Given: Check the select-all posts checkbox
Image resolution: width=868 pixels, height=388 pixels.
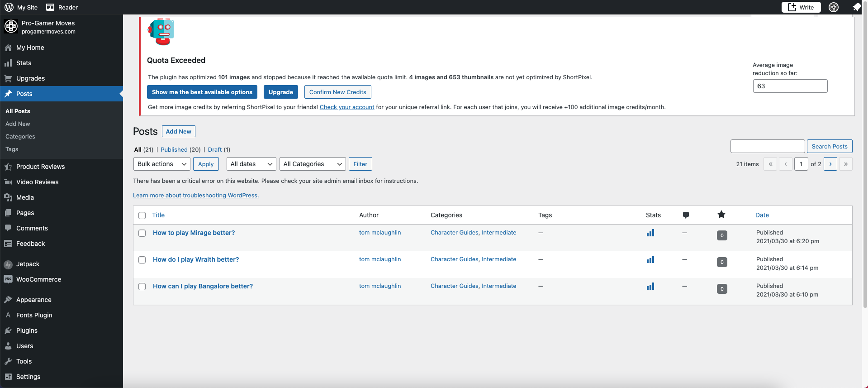Looking at the screenshot, I should (x=142, y=216).
